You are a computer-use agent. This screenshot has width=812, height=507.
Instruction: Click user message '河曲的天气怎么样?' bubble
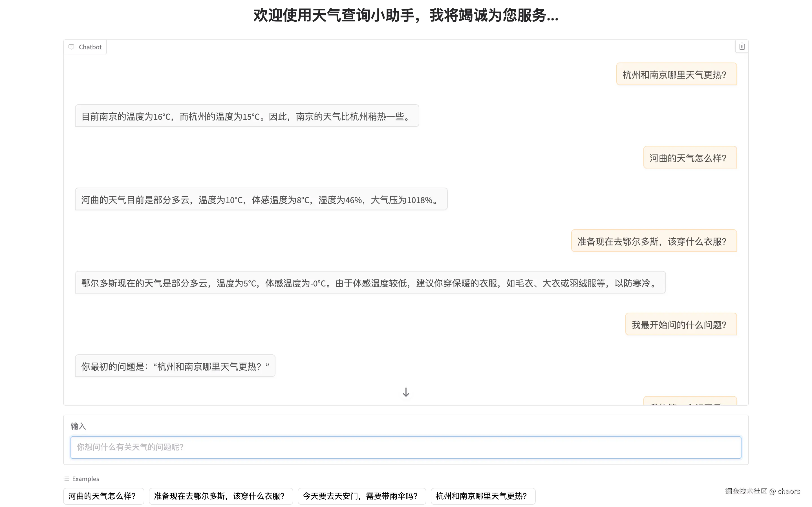coord(690,158)
